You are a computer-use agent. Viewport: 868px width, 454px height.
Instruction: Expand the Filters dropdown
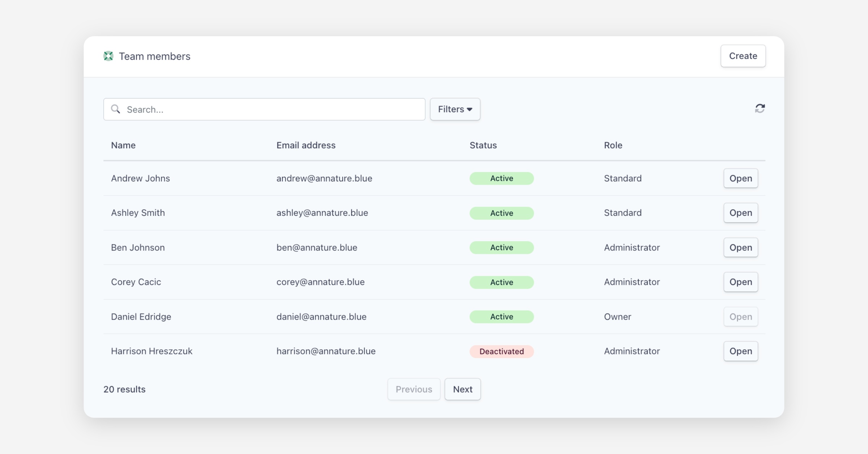click(x=455, y=109)
